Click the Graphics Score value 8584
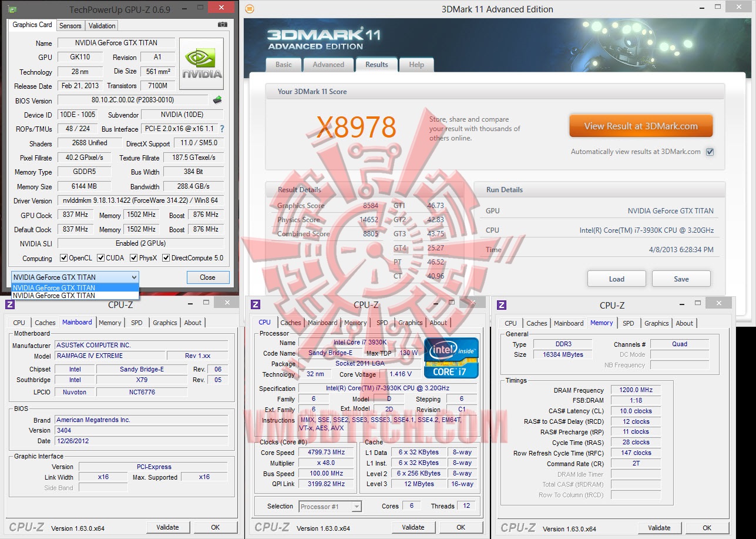 coord(371,206)
